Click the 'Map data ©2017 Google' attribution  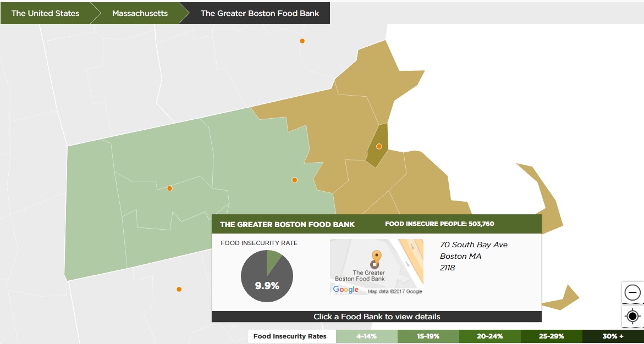pyautogui.click(x=395, y=291)
